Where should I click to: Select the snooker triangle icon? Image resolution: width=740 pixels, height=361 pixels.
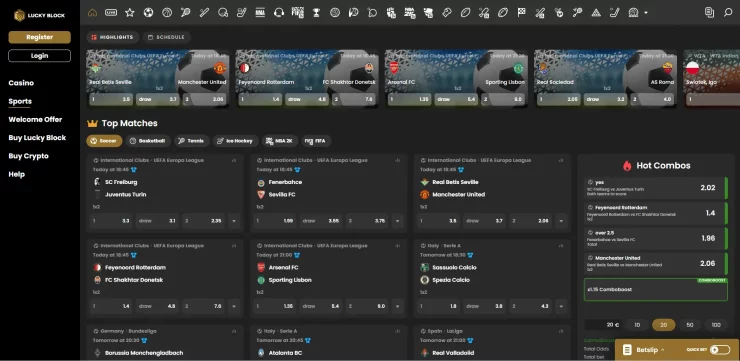[596, 13]
